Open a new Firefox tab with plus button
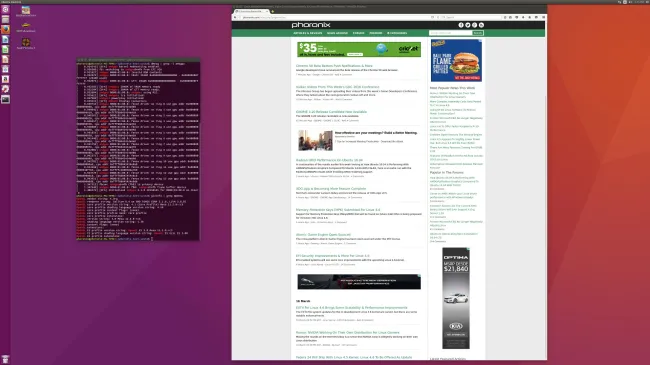 272,11
